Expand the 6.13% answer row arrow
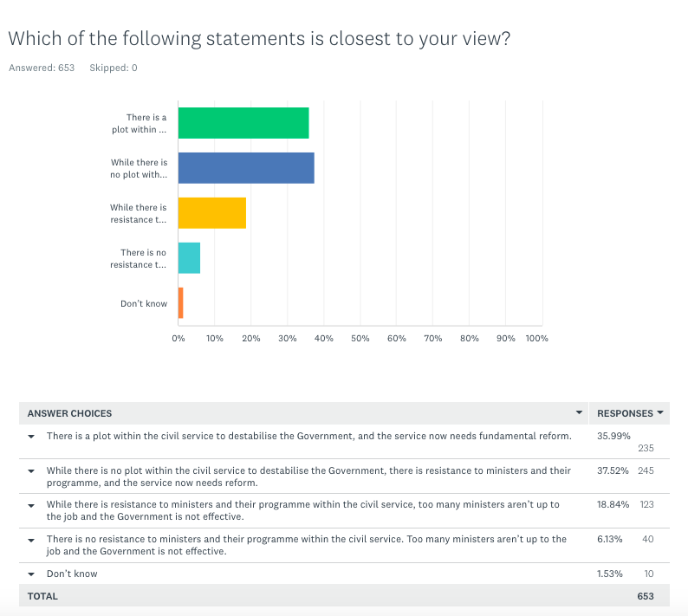 32,539
